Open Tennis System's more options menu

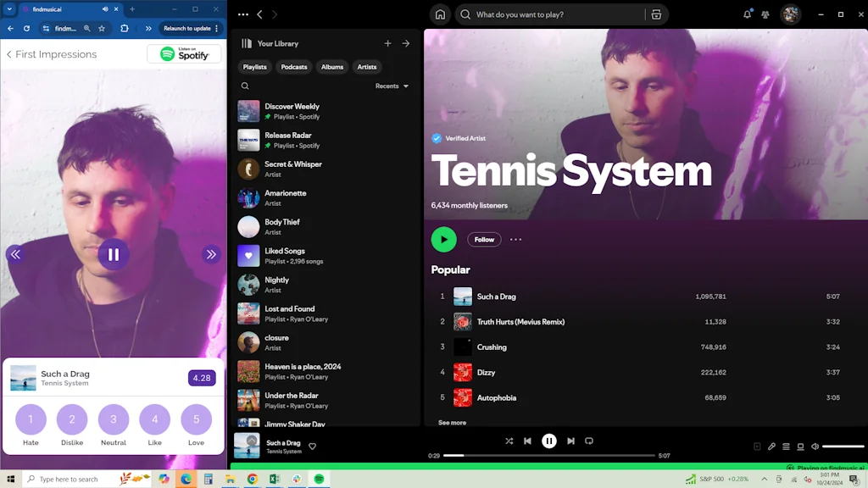click(515, 239)
